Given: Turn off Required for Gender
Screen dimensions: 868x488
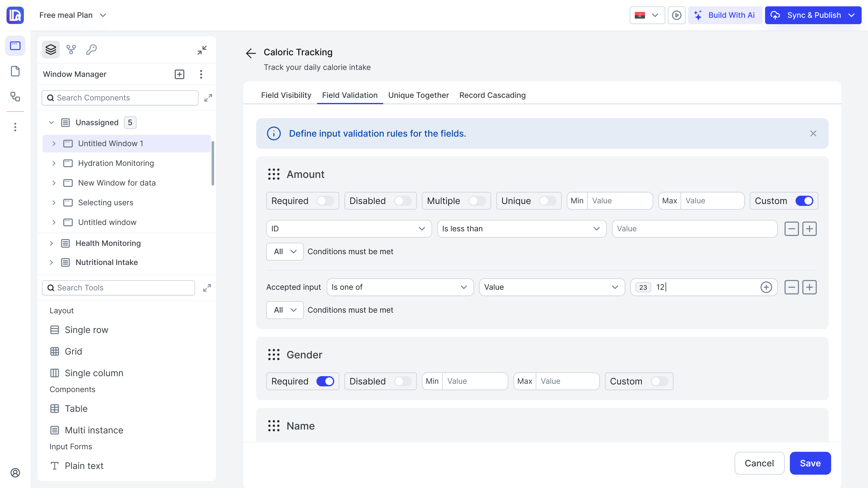Looking at the screenshot, I should click(325, 381).
